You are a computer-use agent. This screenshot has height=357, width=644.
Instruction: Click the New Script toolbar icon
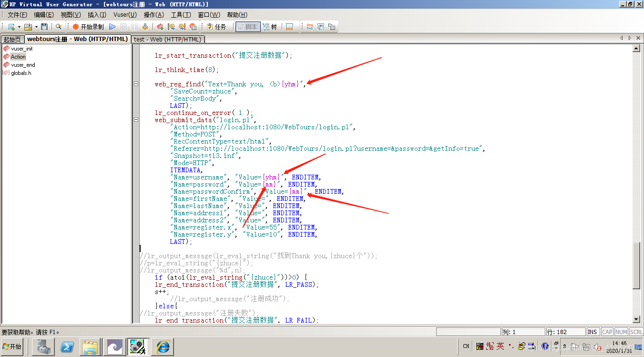pyautogui.click(x=11, y=27)
